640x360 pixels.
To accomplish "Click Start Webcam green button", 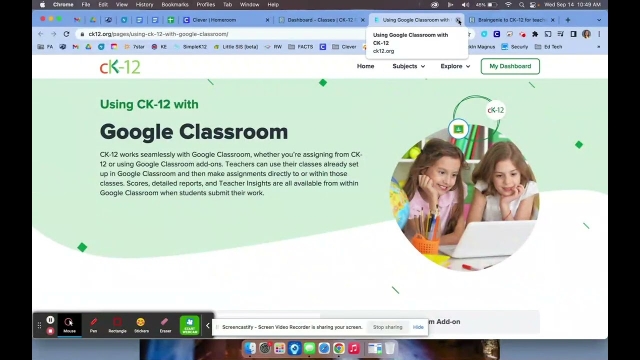I will pyautogui.click(x=190, y=325).
